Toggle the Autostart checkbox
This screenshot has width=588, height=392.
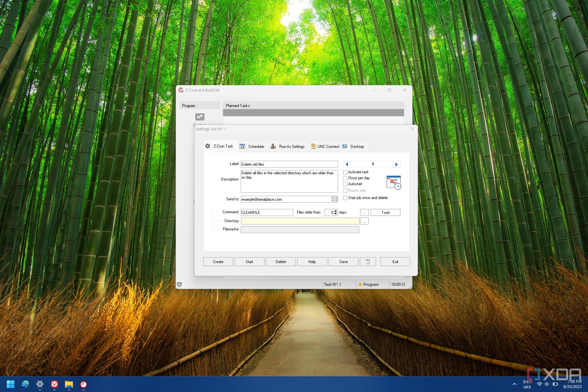(x=345, y=184)
